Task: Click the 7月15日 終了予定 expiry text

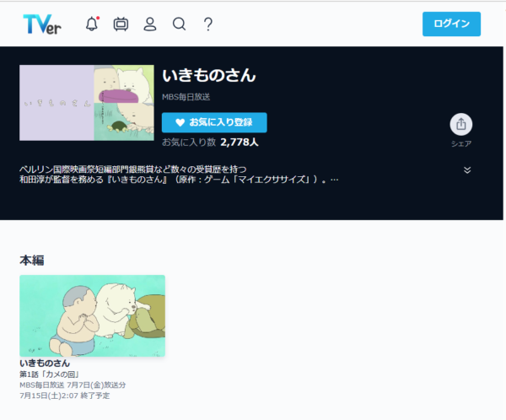Action: point(64,395)
